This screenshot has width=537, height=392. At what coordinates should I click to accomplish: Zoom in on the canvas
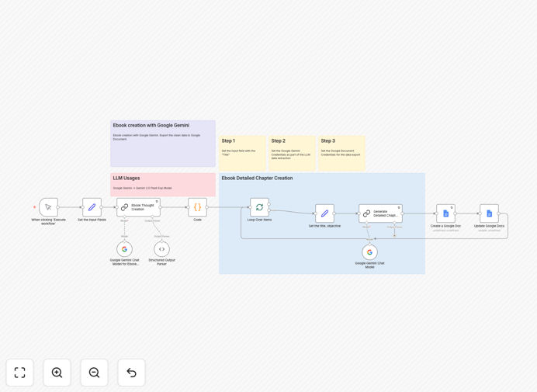(57, 373)
